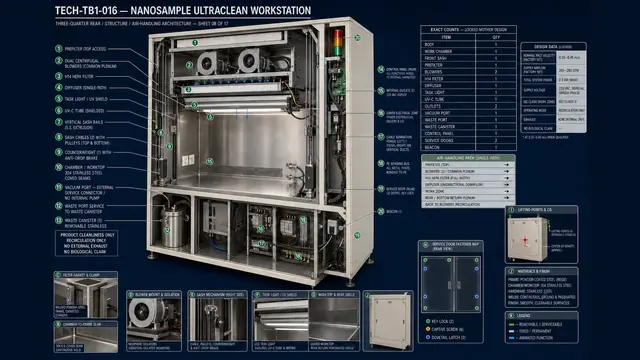This screenshot has width=640, height=360.
Task: Click the WASTE CANISTER row in Exact Counts
Action: (x=468, y=127)
